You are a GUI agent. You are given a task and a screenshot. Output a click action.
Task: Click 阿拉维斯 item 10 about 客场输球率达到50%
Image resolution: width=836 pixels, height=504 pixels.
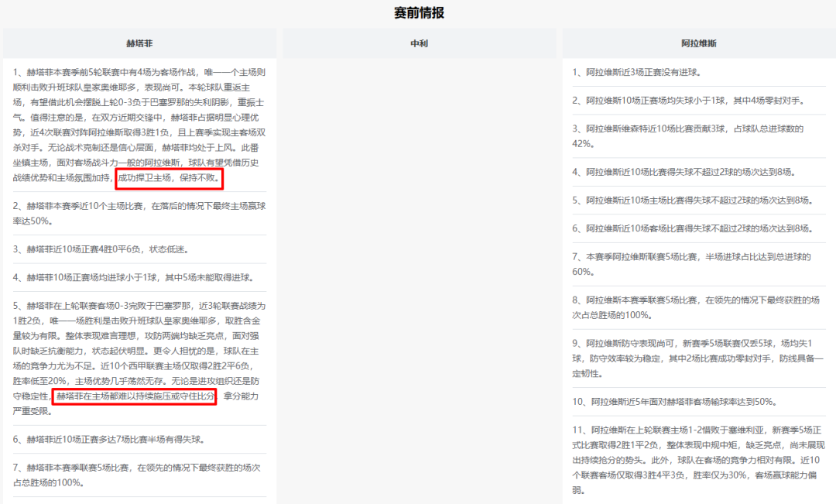click(674, 402)
